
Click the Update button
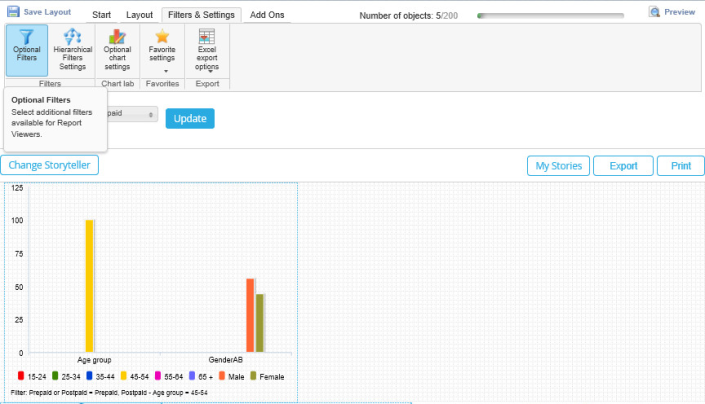coord(190,119)
